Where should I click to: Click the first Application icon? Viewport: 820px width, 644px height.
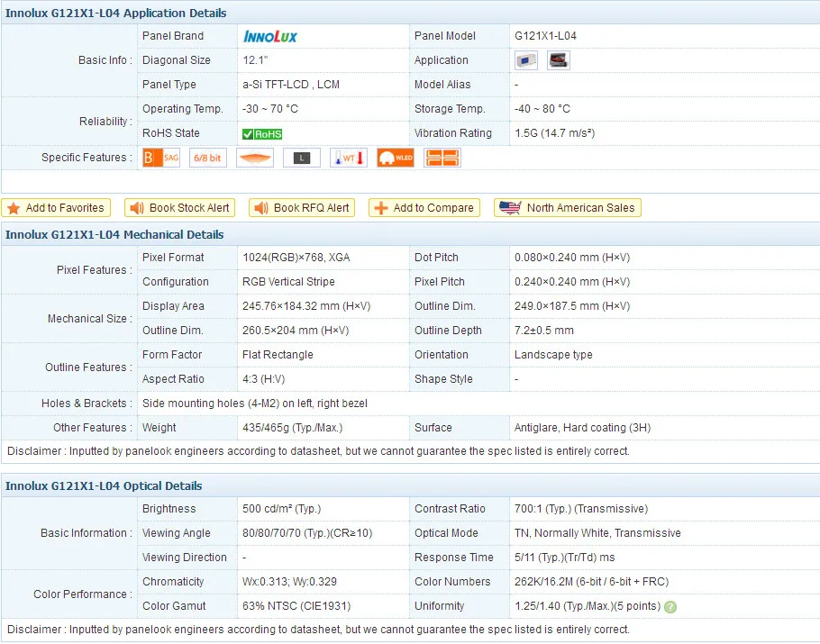pos(526,60)
